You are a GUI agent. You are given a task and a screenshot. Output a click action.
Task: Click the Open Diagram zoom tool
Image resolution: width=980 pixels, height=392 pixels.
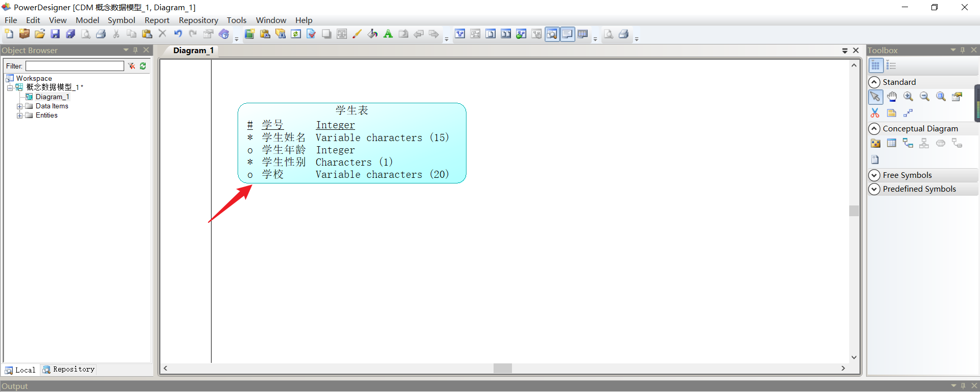(x=941, y=97)
